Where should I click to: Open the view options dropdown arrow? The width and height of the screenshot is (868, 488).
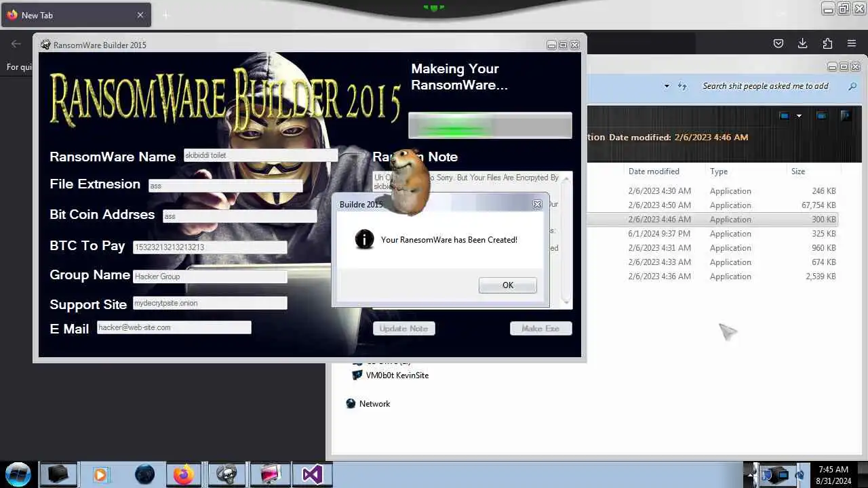click(x=799, y=116)
